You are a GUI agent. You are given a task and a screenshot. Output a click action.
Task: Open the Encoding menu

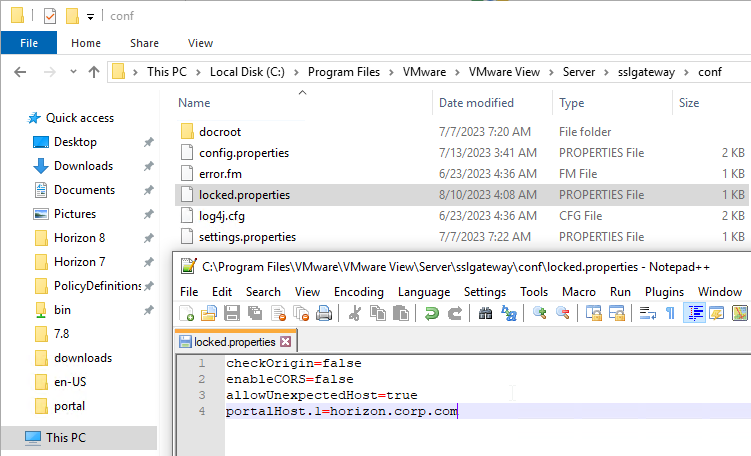359,292
